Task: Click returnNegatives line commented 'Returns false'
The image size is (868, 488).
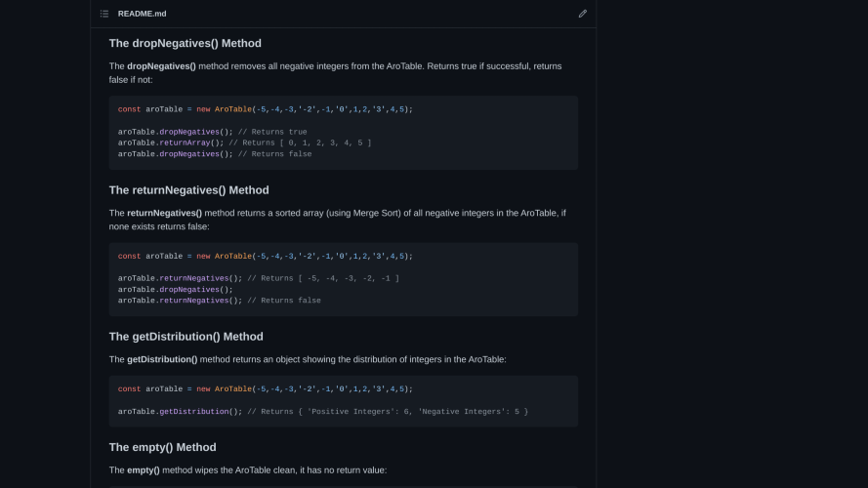Action: coord(220,301)
